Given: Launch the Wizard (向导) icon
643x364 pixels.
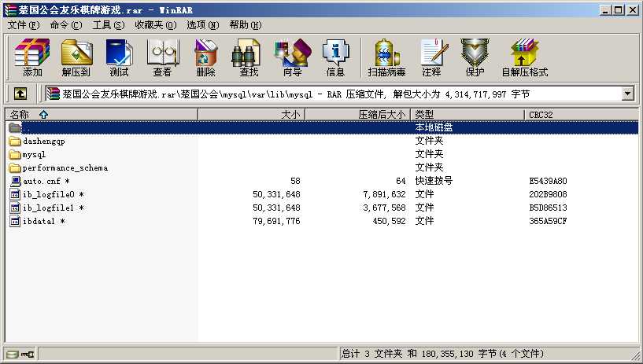Looking at the screenshot, I should pos(293,57).
